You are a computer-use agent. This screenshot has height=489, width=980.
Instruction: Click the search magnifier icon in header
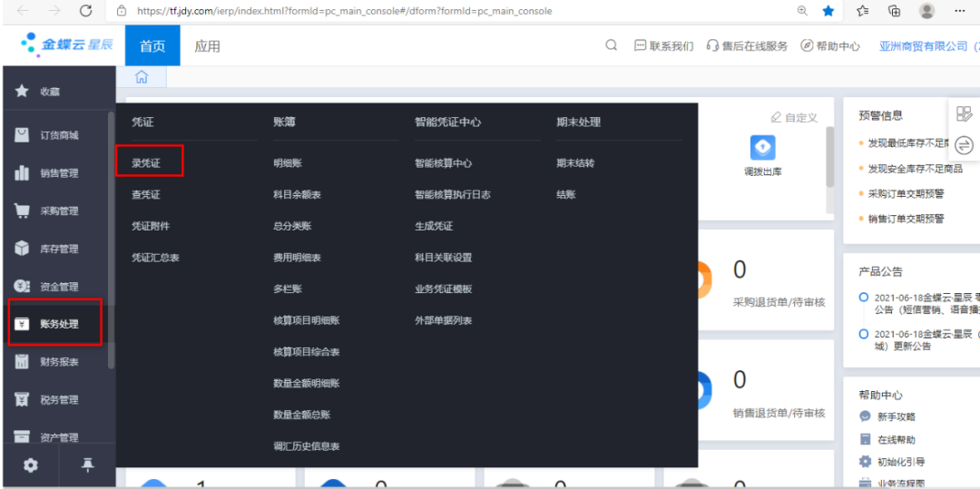(612, 46)
